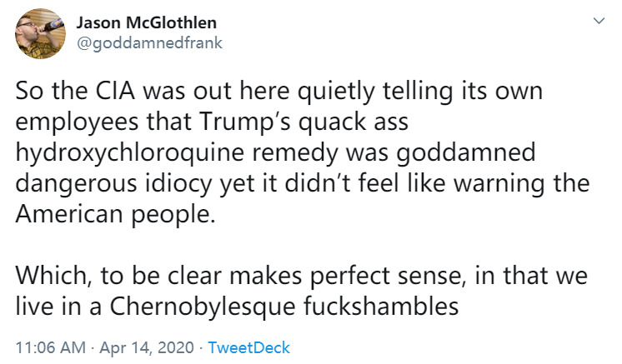
Task: Click the 11:06 AM time text
Action: tap(46, 346)
